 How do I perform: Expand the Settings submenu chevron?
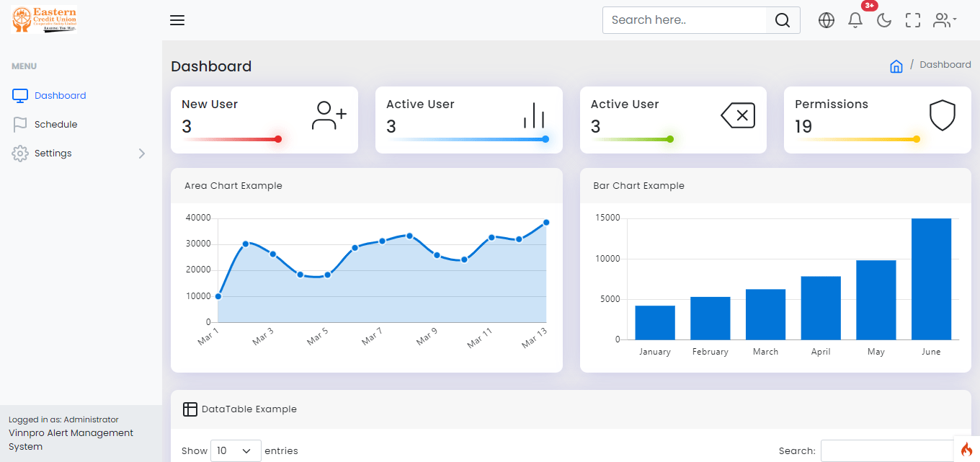[x=141, y=153]
